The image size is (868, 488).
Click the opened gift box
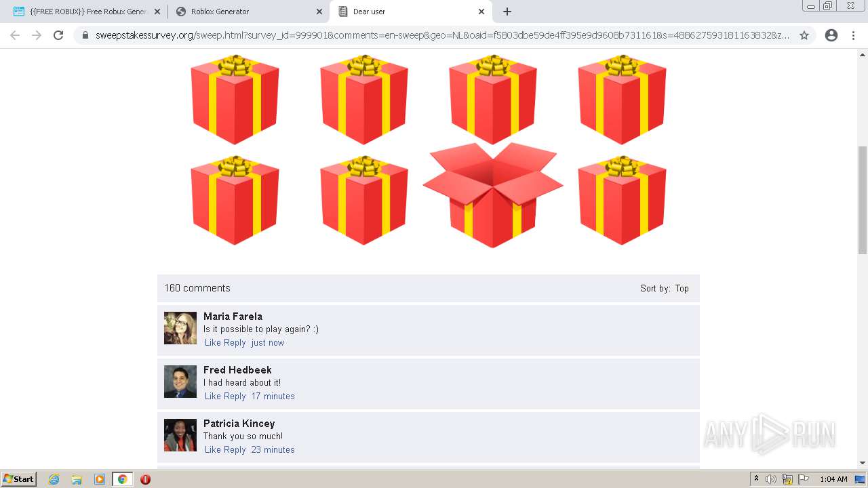click(493, 195)
